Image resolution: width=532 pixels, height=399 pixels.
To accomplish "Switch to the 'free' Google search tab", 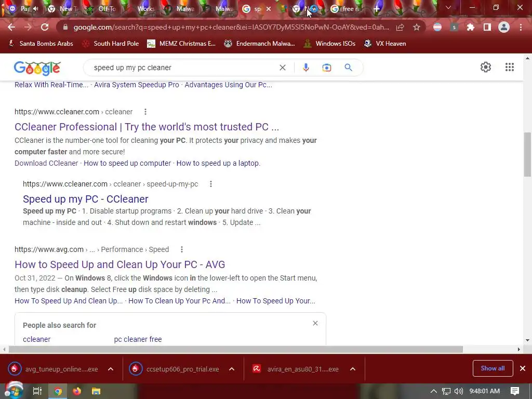I will [346, 9].
